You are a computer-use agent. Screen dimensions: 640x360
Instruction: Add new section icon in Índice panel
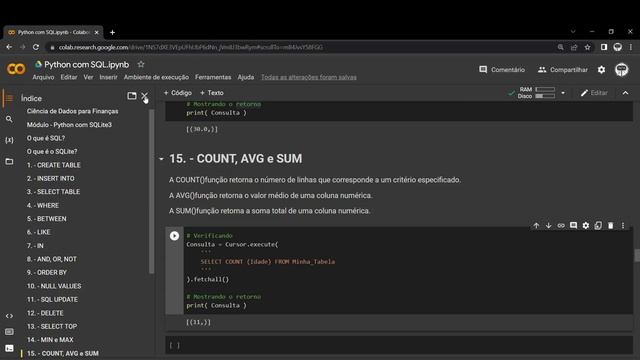[131, 96]
